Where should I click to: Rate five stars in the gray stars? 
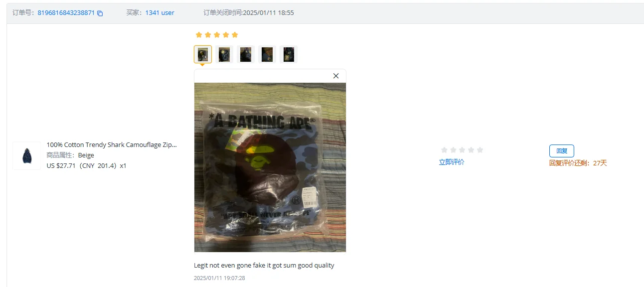[480, 150]
